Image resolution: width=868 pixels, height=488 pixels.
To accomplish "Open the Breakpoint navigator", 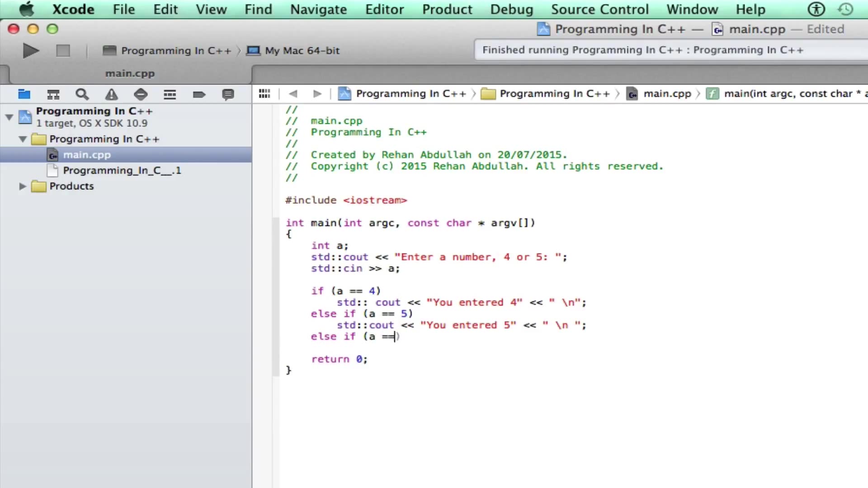I will [x=199, y=94].
